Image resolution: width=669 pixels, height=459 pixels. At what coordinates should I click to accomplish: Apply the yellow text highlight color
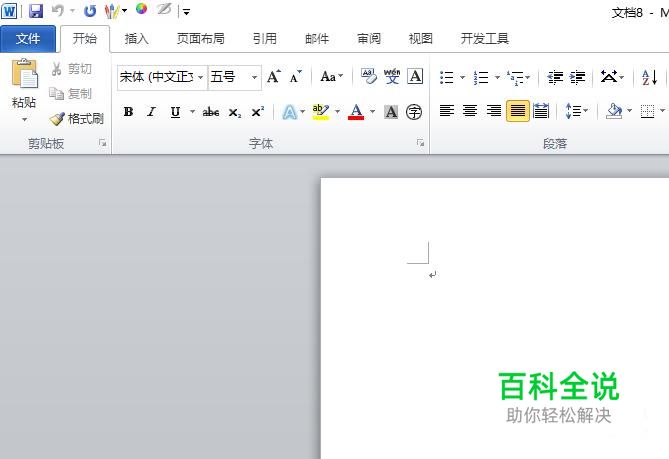[321, 112]
